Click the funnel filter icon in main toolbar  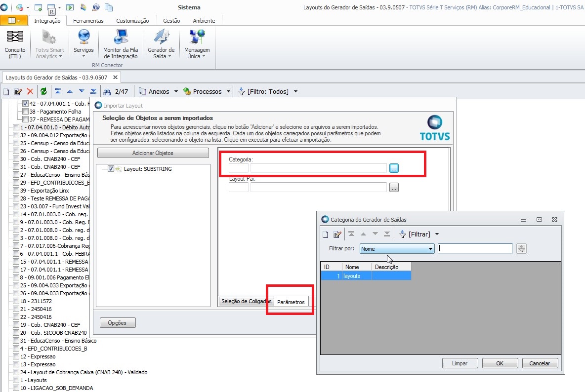(x=242, y=91)
